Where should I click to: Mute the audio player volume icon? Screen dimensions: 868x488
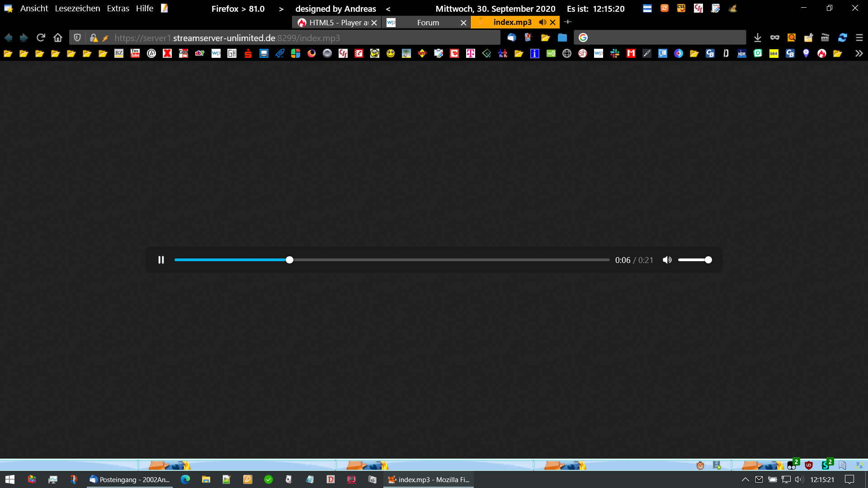[x=667, y=260]
